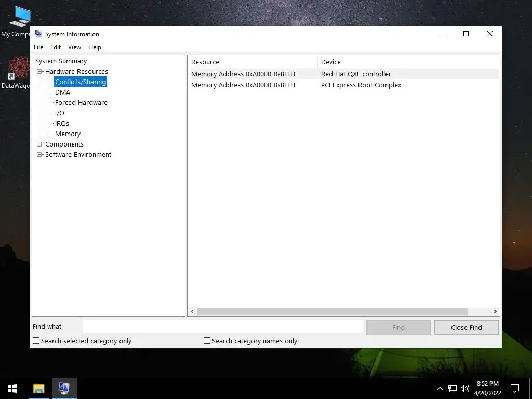Close the System Information window

coord(490,34)
